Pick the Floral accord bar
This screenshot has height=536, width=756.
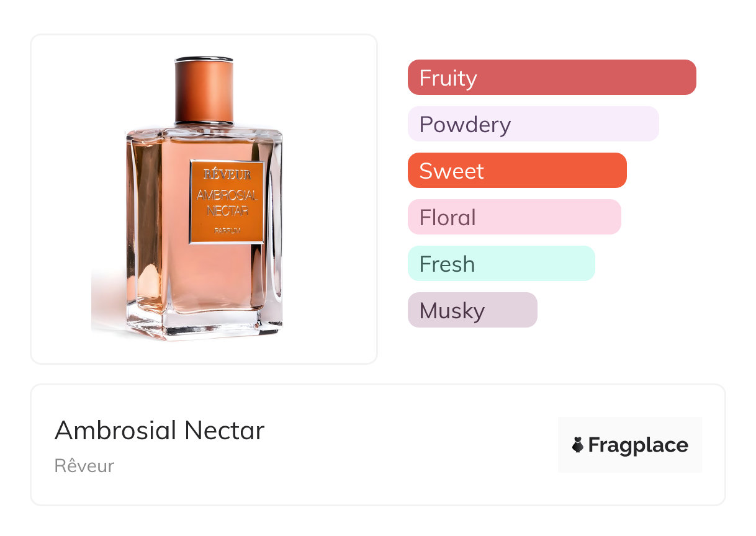[x=514, y=217]
